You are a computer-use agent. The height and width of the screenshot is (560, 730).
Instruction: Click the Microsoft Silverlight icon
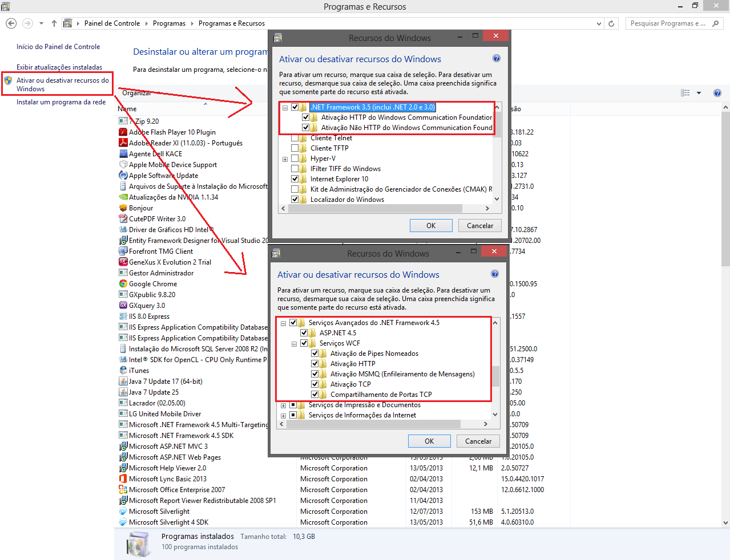click(123, 511)
